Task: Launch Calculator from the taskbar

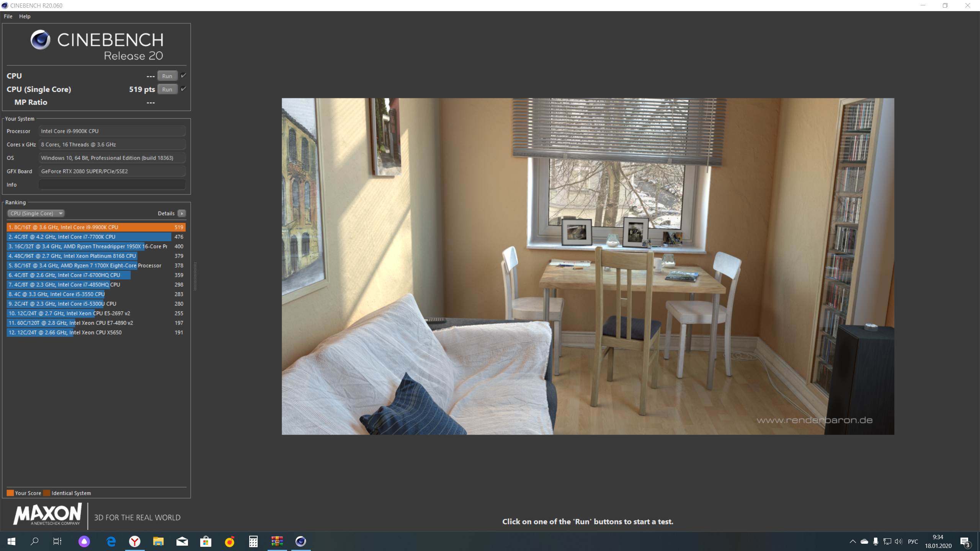Action: [253, 541]
